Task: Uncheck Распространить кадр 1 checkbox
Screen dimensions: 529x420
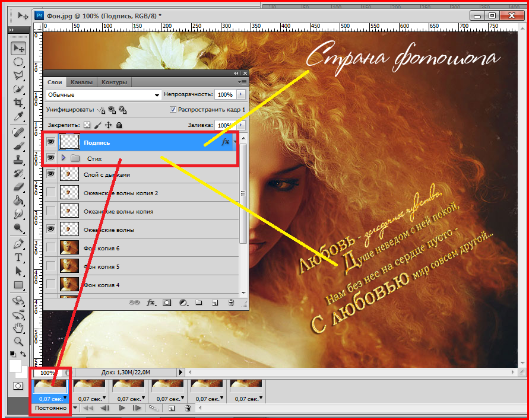Action: pos(173,110)
